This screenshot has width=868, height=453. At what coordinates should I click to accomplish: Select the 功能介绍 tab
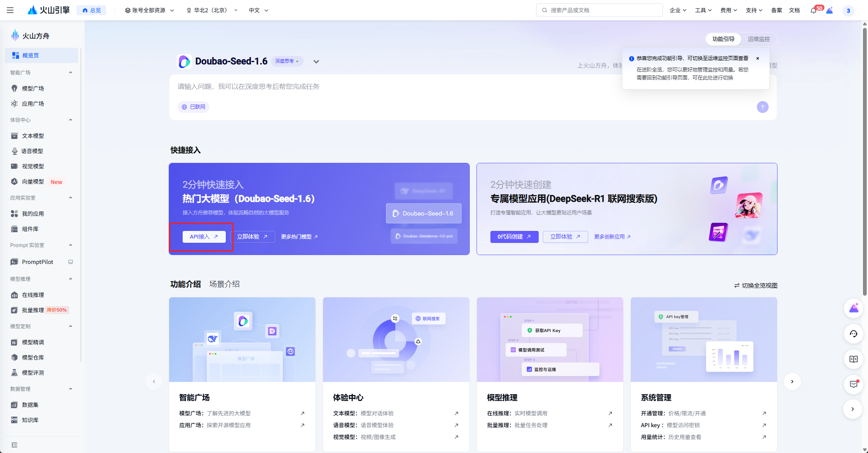(186, 284)
